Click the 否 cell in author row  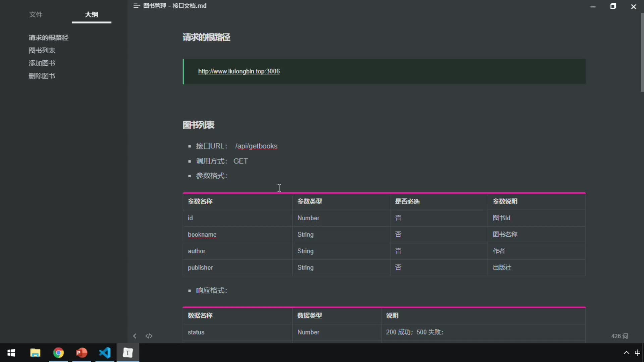pos(439,251)
